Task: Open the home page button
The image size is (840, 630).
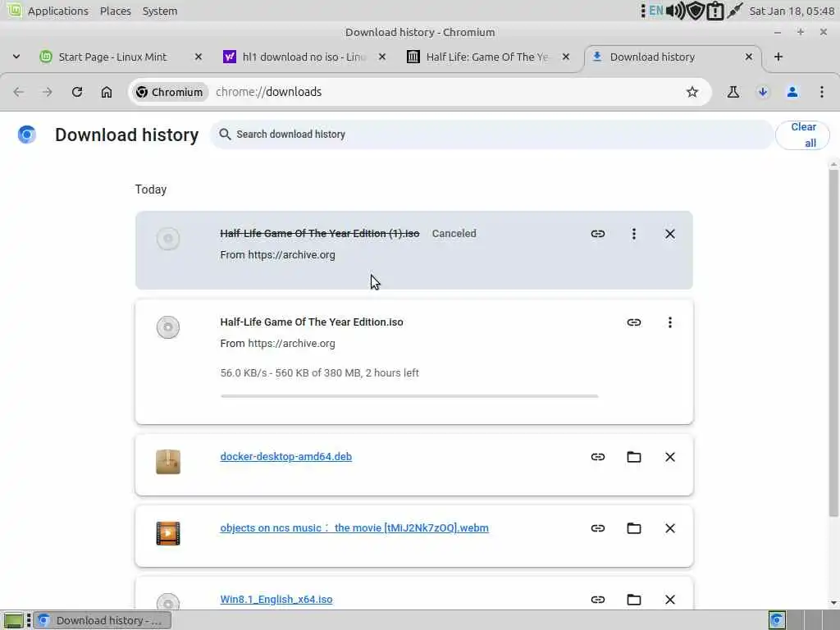Action: (x=107, y=92)
